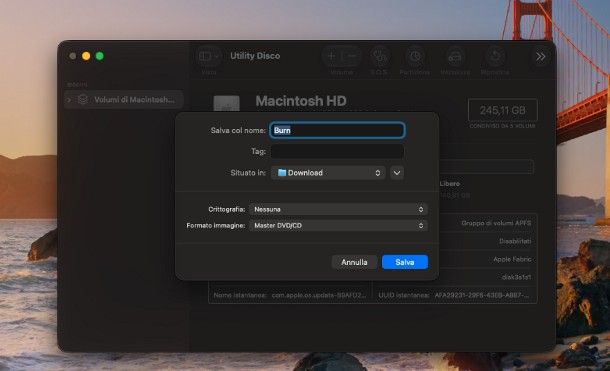
Task: Click the UUID istantanea row
Action: pos(454,295)
